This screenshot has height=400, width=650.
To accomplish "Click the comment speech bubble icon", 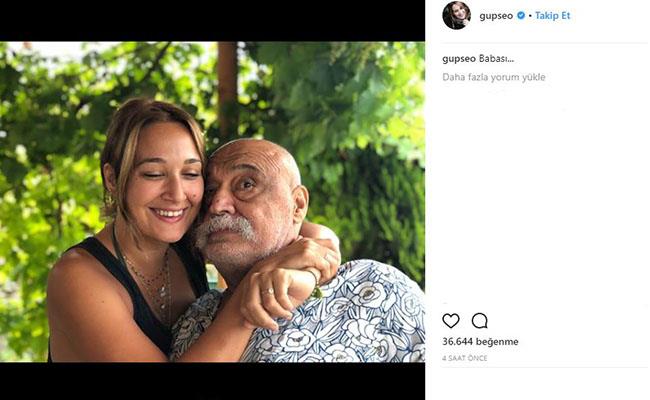I will (x=480, y=321).
